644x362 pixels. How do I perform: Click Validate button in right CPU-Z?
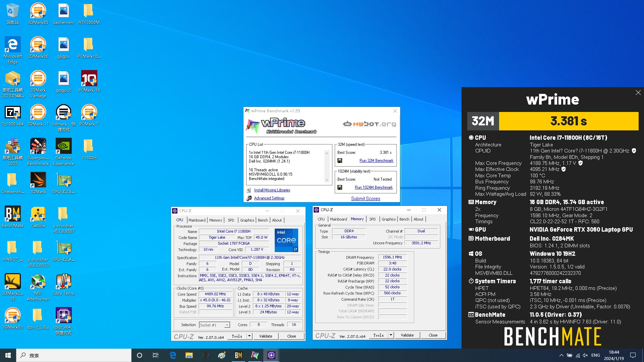[407, 335]
